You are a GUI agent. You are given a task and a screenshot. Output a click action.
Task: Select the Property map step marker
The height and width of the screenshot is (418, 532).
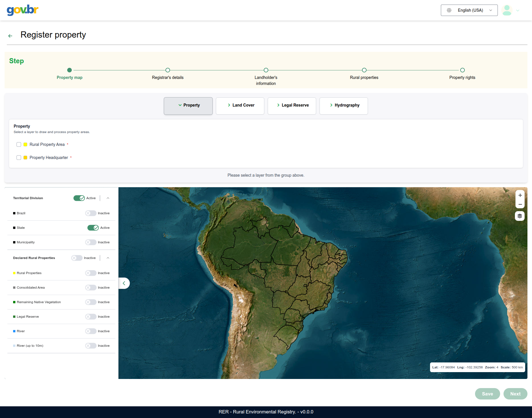pos(69,70)
